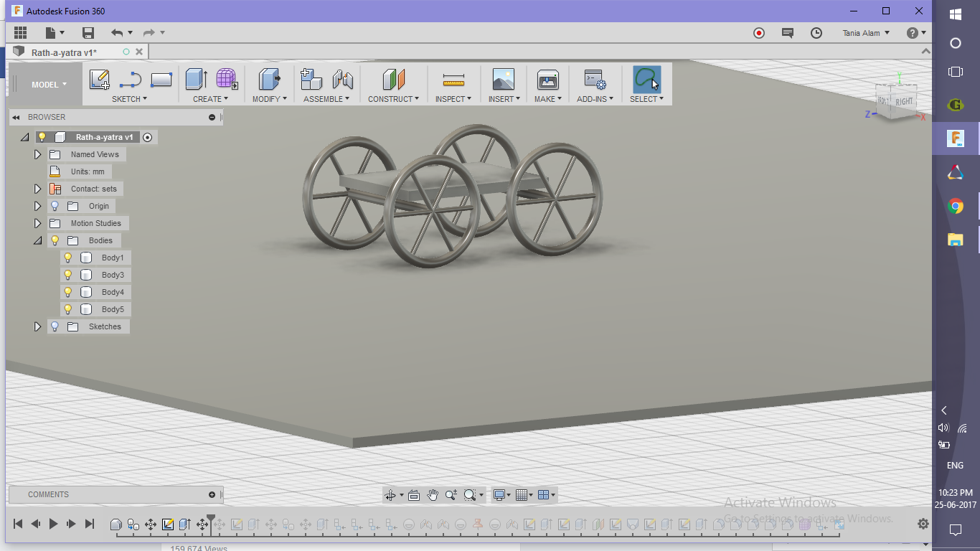Undo the last action
The image size is (980, 551).
pos(117,33)
